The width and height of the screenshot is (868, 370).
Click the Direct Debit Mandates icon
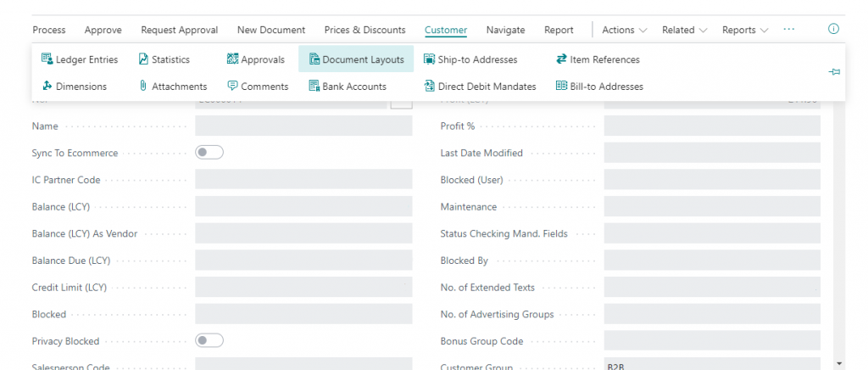[x=429, y=87]
